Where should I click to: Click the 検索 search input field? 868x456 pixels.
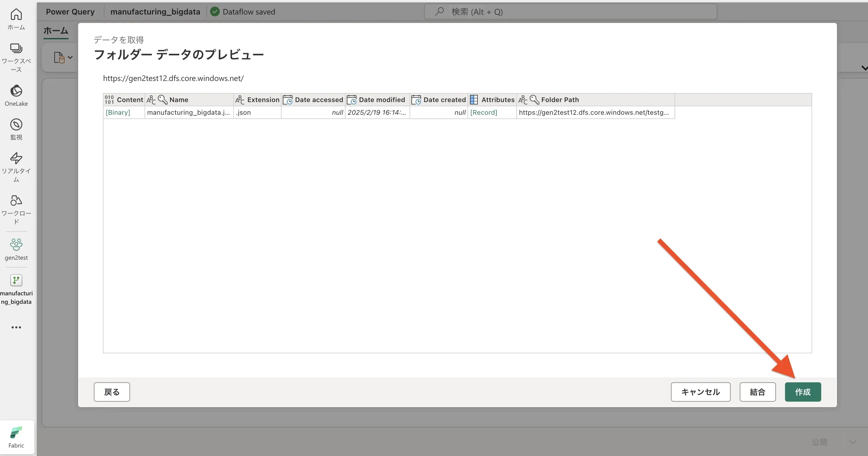coord(570,12)
